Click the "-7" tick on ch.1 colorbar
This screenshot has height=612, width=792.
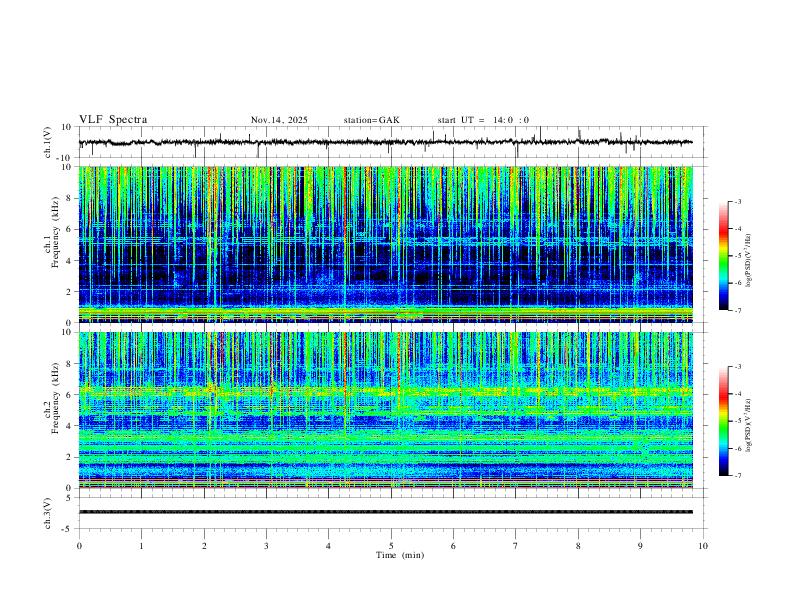pos(737,311)
